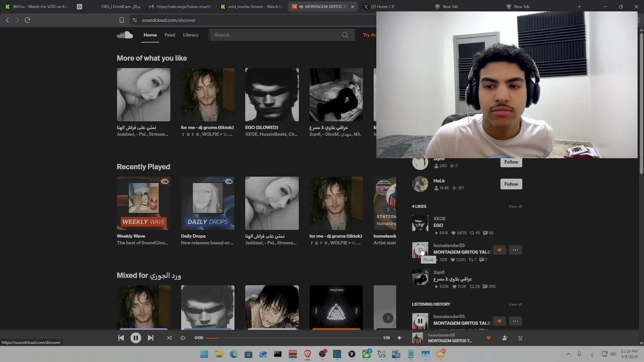Pause playback in the bottom player bar

[x=136, y=338]
